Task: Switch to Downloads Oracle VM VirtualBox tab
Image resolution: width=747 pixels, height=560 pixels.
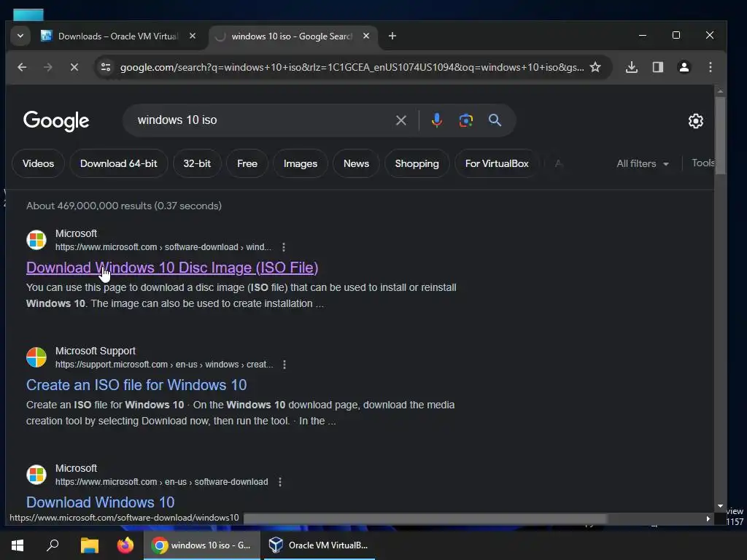Action: point(118,36)
